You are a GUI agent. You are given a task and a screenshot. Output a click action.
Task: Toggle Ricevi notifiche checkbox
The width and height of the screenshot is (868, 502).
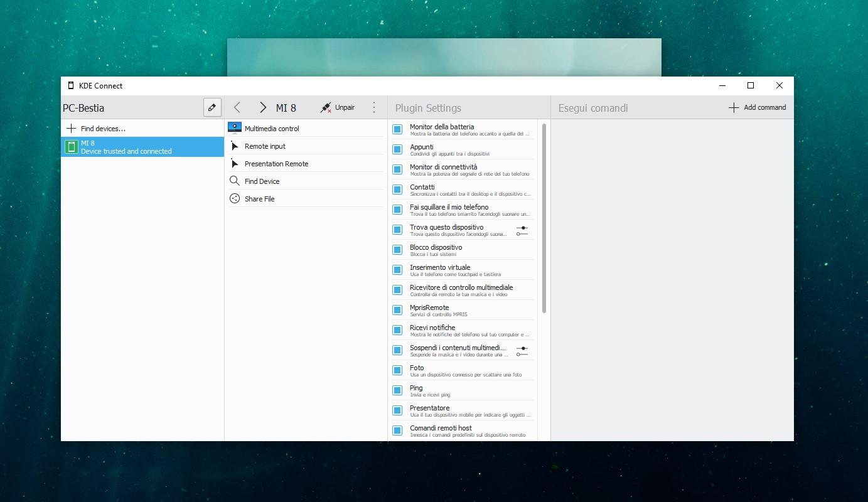click(x=397, y=330)
